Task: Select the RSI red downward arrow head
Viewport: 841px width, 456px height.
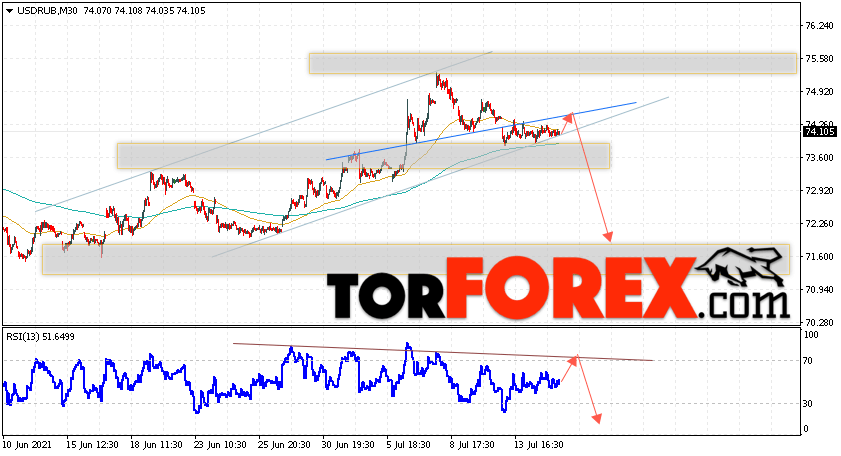Action: click(597, 418)
